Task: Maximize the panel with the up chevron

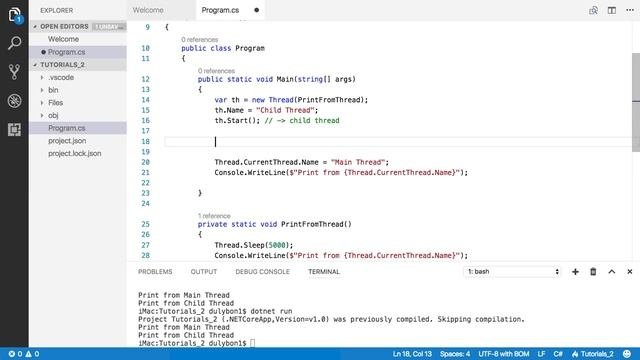Action: click(611, 272)
